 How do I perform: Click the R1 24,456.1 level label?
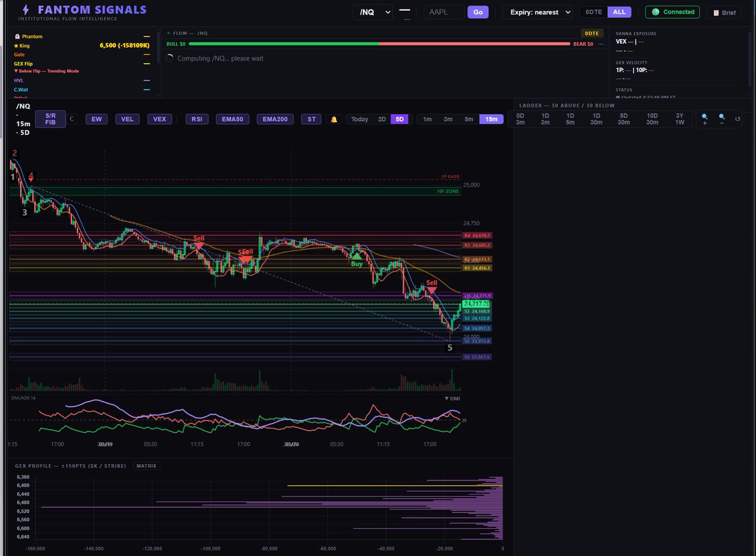coord(477,268)
